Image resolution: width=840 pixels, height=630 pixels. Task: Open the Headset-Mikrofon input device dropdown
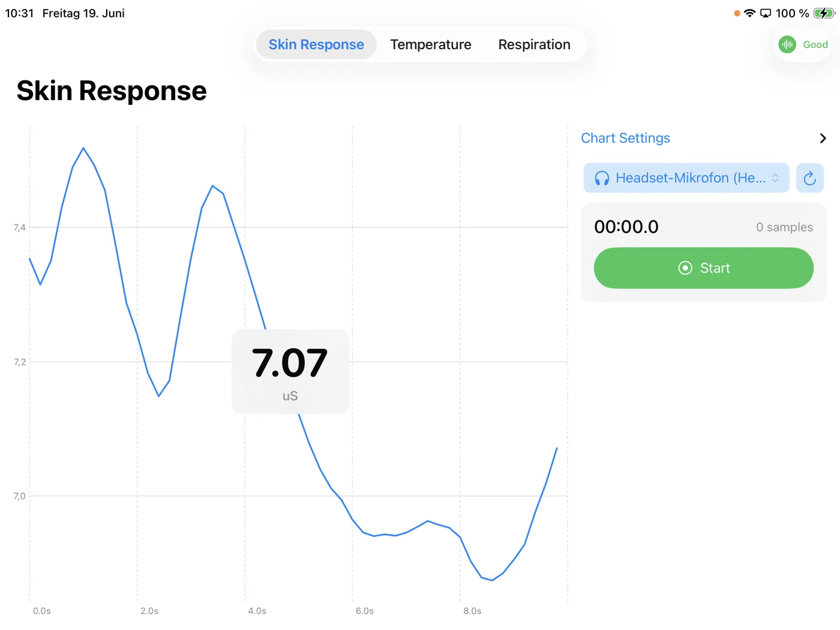click(x=686, y=178)
